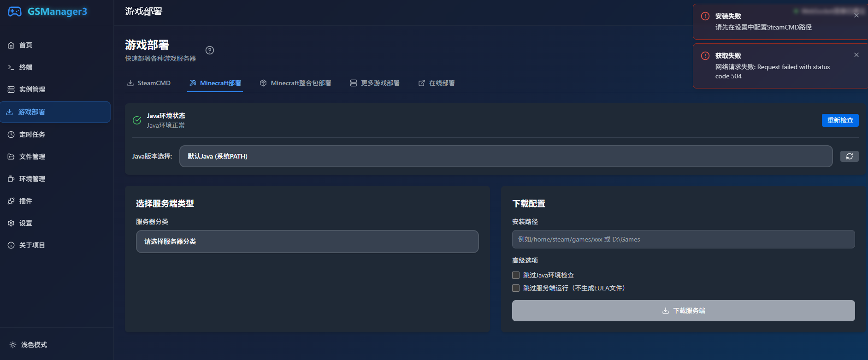Close the 安装失败 notification

click(856, 15)
